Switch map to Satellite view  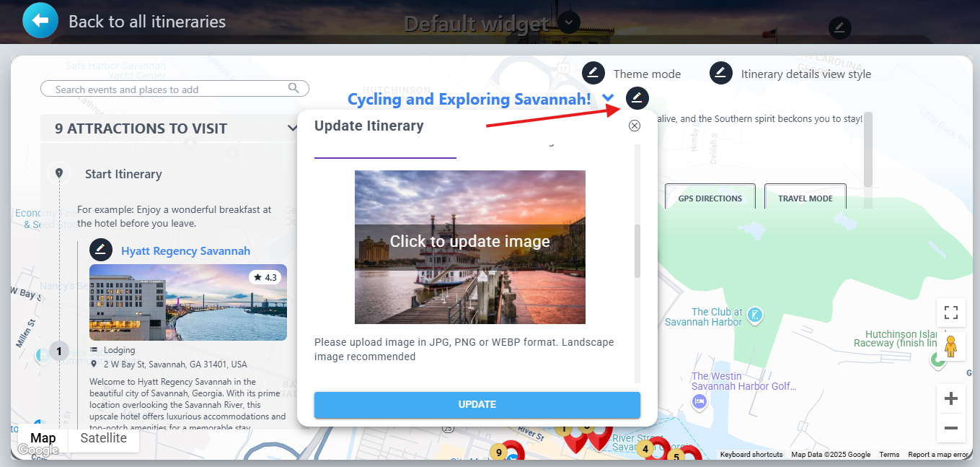click(x=104, y=438)
